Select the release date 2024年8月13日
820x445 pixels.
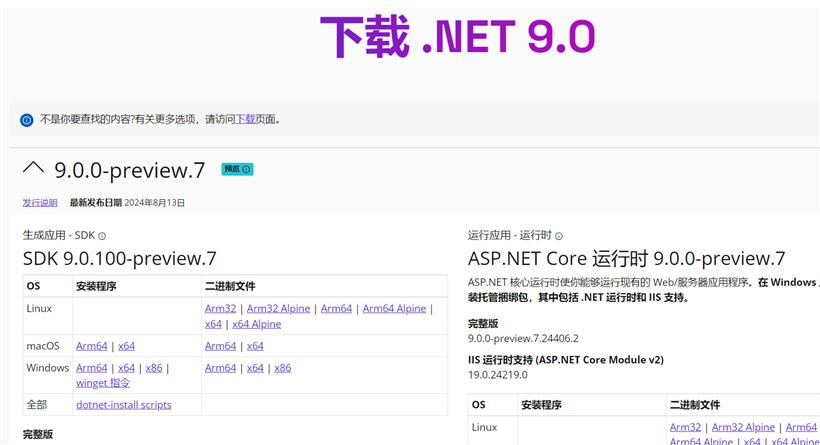(x=154, y=203)
